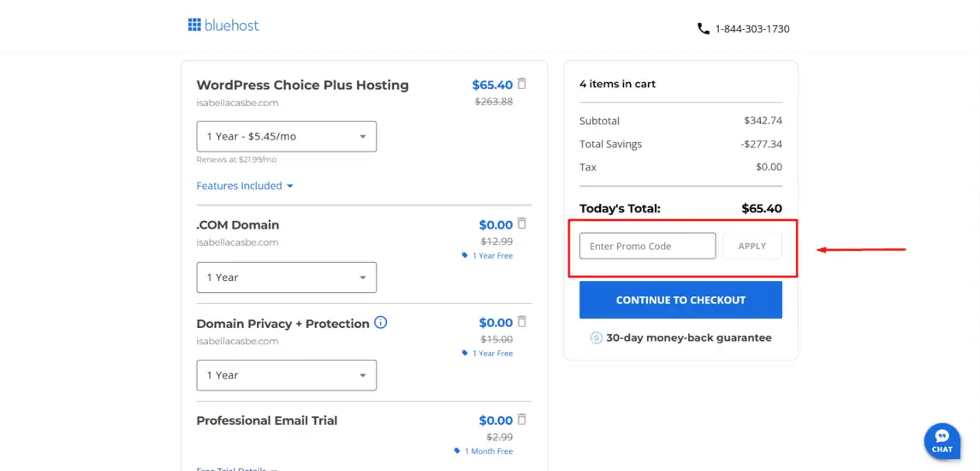The image size is (980, 471).
Task: Open Domain Privacy 1 Year term dropdown
Action: (286, 375)
